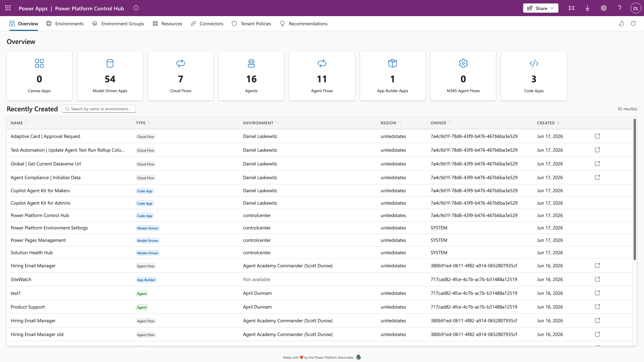Click the scrollbar of the Recently Created table

[635, 189]
